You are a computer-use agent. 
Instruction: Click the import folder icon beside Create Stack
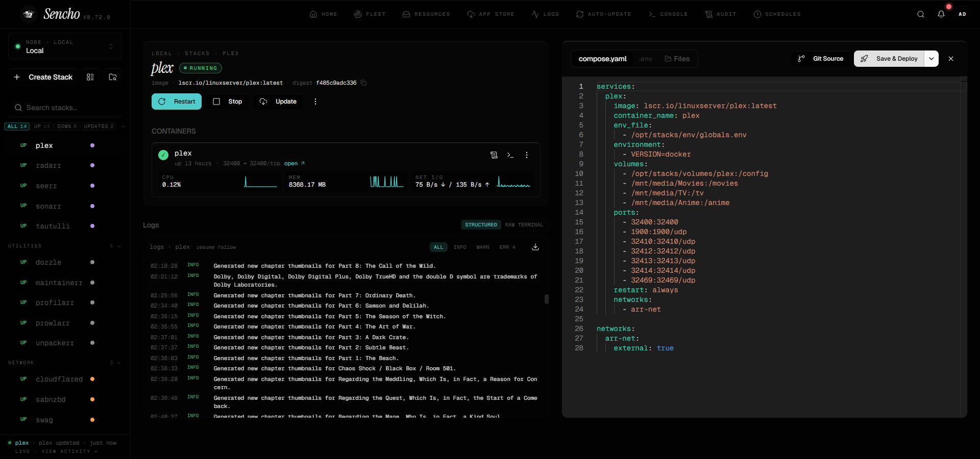point(113,77)
